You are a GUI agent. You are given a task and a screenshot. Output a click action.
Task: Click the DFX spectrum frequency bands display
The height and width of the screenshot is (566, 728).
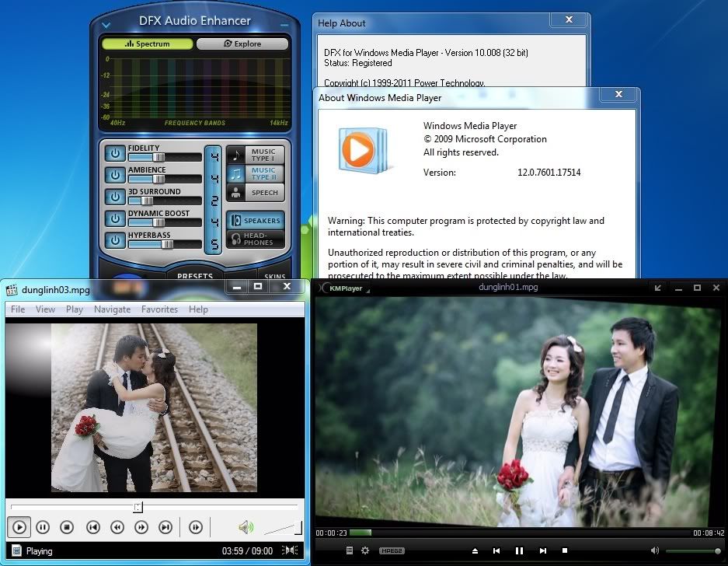[195, 91]
